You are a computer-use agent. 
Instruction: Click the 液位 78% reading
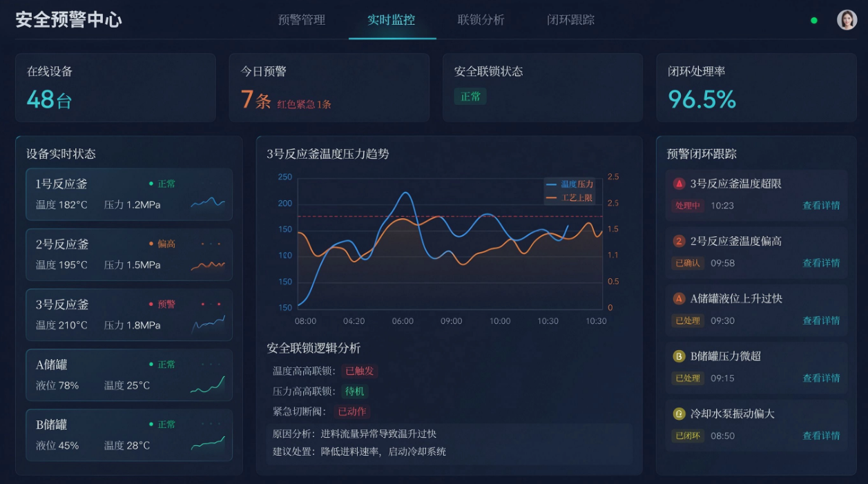click(57, 385)
